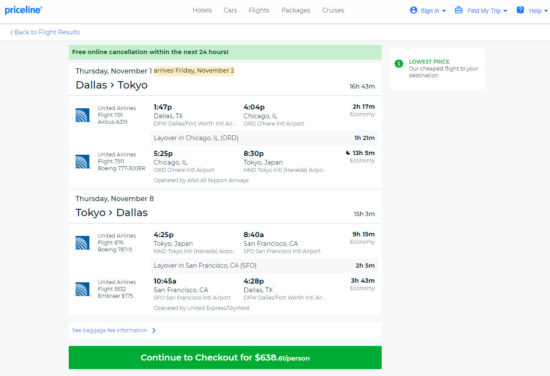Click 'Layover in San Francisco, CA (SFO)' row
550x376 pixels.
pos(264,266)
